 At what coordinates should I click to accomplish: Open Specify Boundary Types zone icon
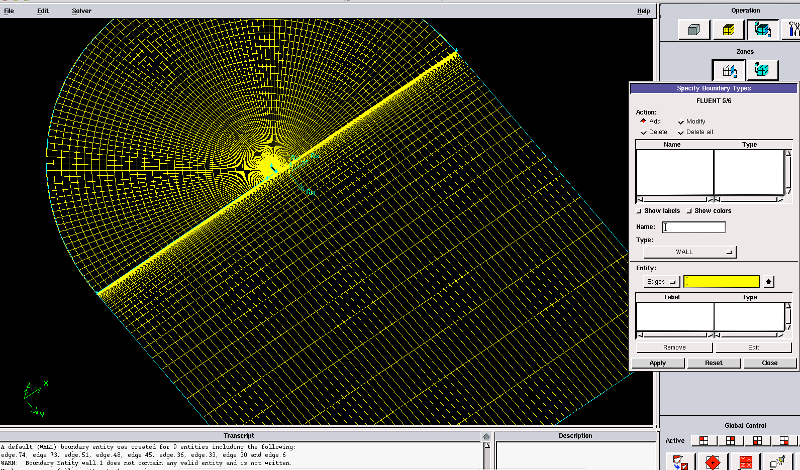click(x=729, y=70)
